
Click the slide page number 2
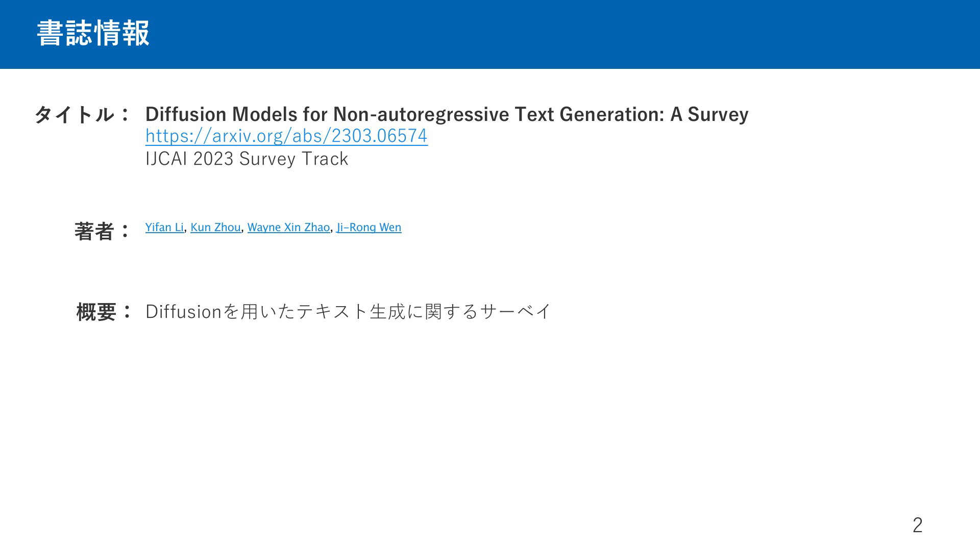coord(917,525)
